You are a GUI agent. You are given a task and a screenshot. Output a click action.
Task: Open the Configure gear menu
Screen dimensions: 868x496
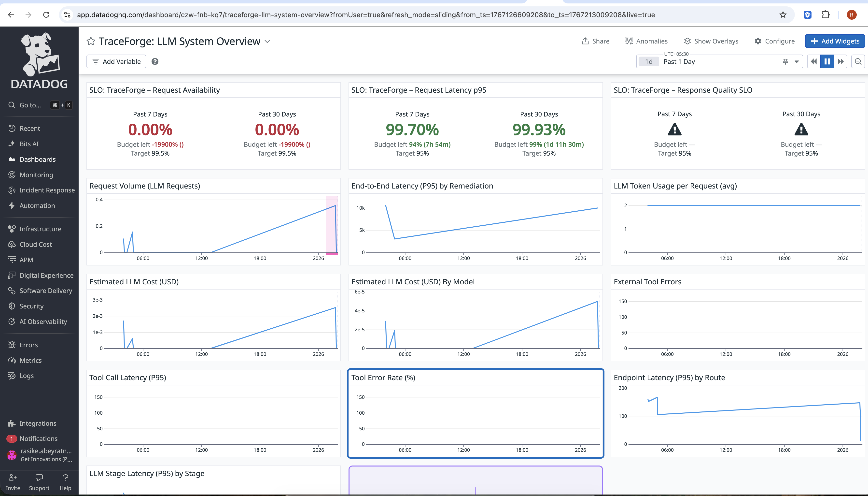point(774,41)
